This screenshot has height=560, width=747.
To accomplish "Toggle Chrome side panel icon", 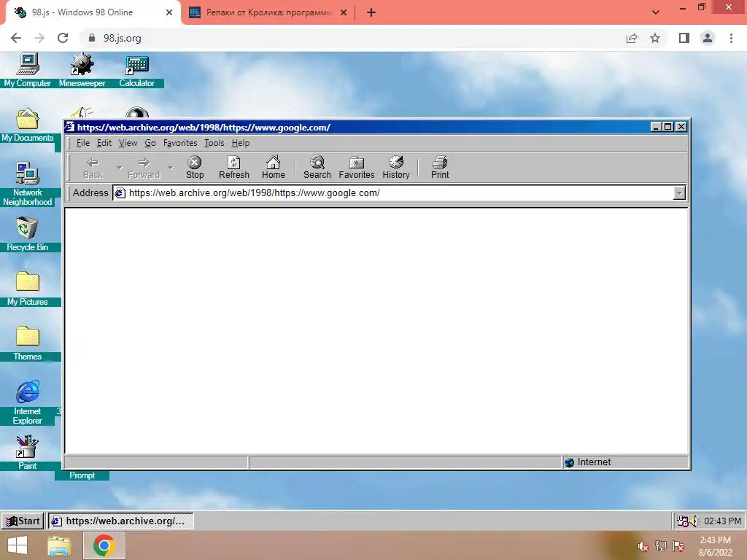I will tap(684, 38).
